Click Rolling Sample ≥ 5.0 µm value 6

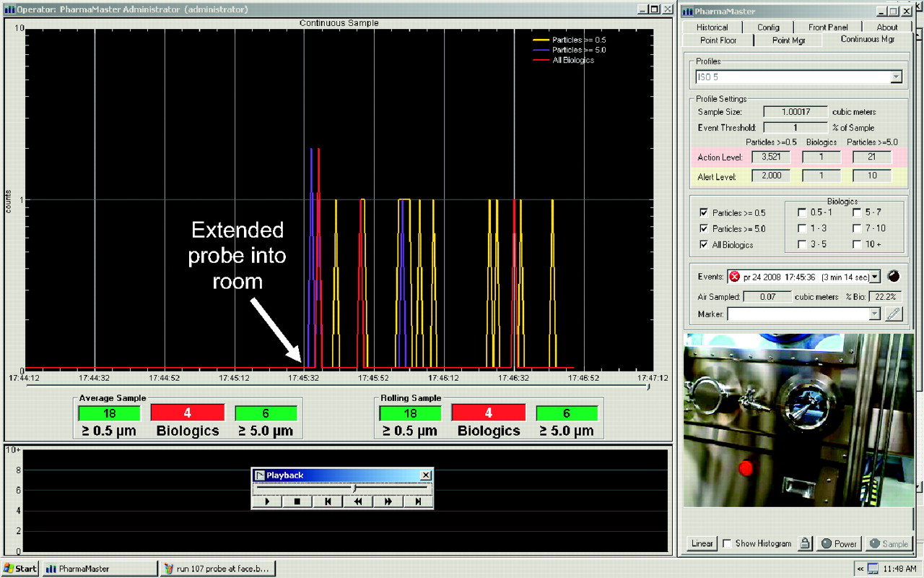(x=567, y=413)
